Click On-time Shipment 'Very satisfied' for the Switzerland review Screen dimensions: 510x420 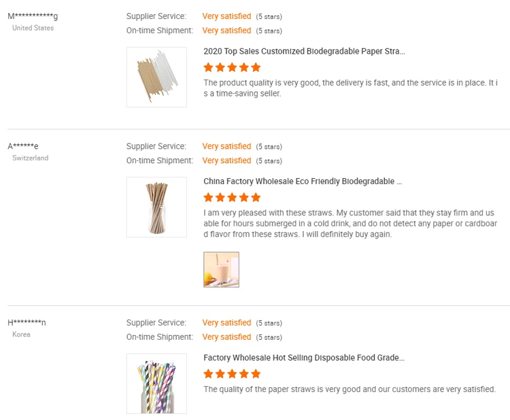coord(226,160)
